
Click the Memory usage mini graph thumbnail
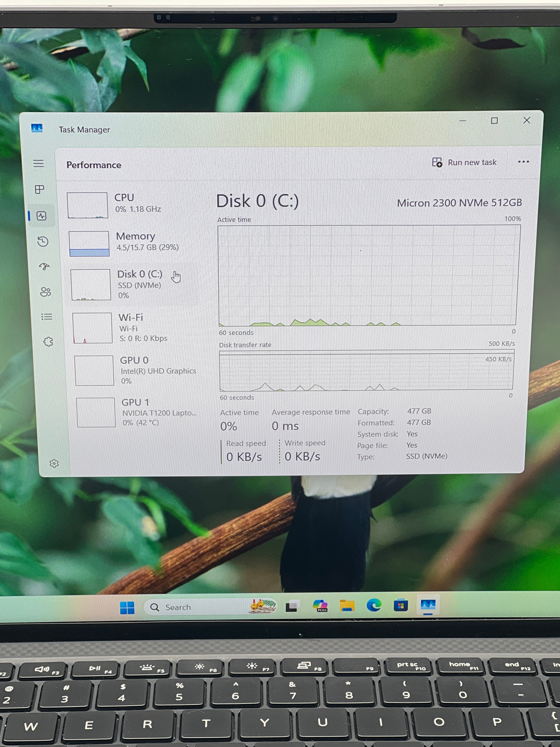coord(89,244)
